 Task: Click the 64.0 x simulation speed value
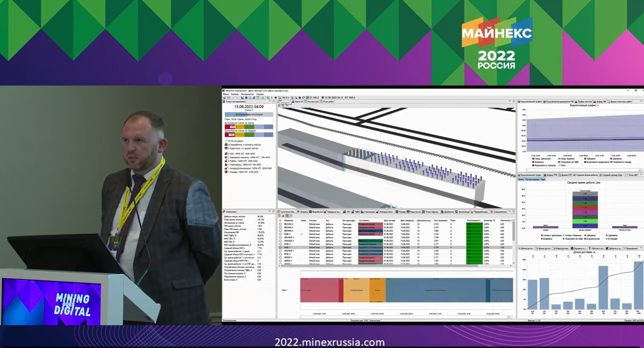(286, 98)
